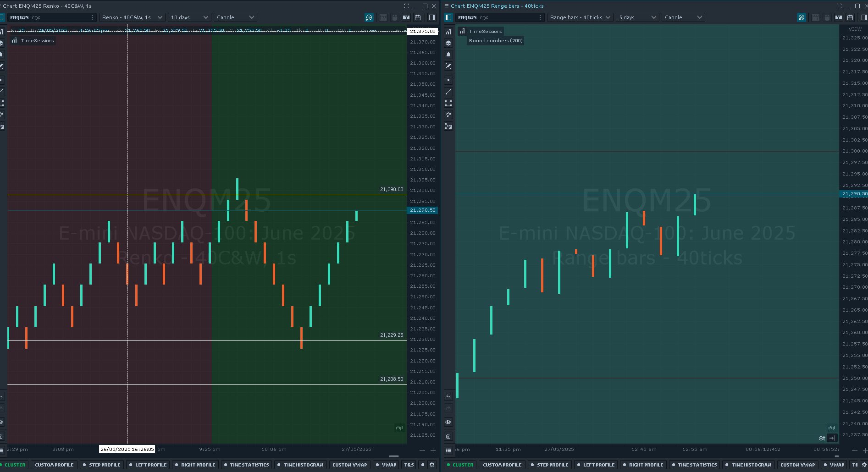Toggle TIME STATISTICS in Renko chart
868x472 pixels.
coord(246,465)
